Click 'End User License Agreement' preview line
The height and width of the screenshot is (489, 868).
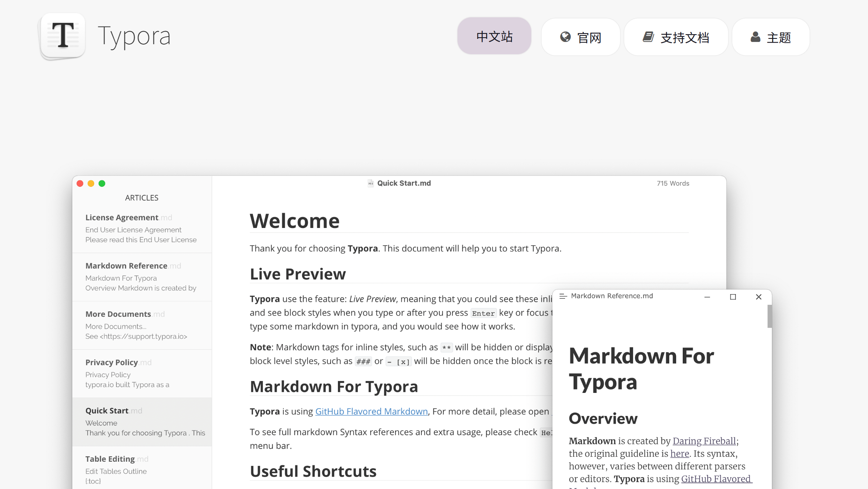[133, 230]
